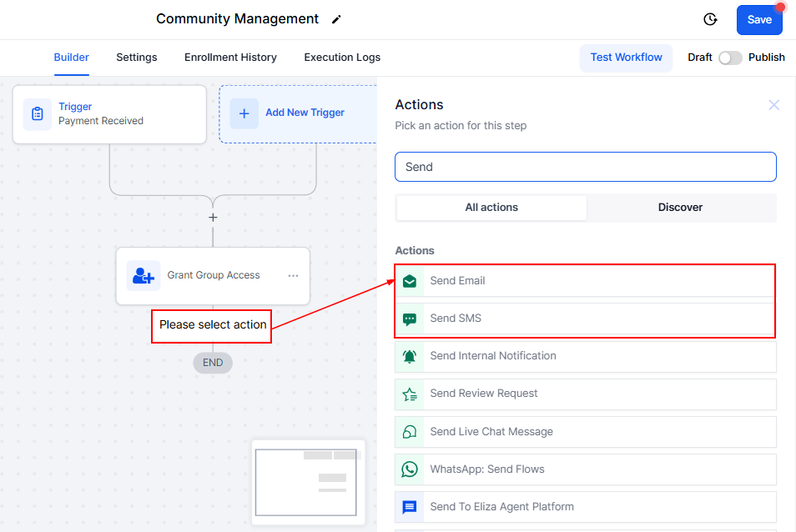This screenshot has width=796, height=532.
Task: Select Send Live Chat Message action
Action: click(586, 432)
